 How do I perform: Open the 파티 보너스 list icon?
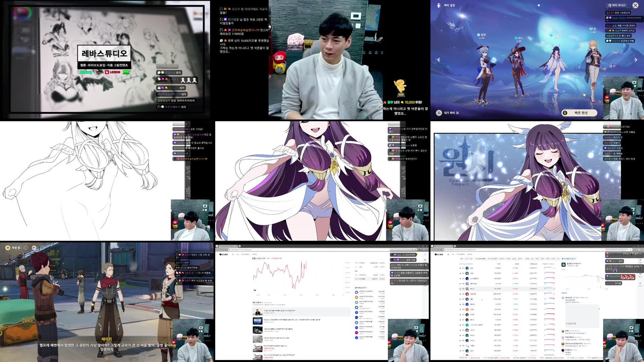click(610, 5)
